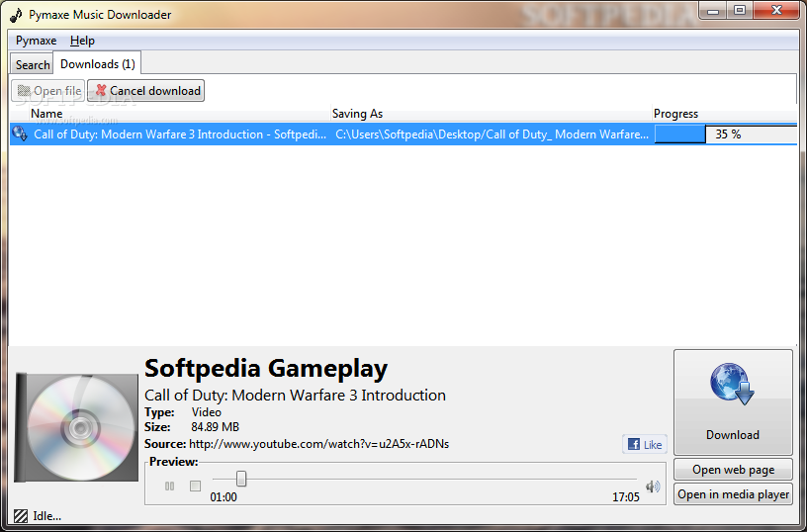Click the Open web page button
The image size is (807, 532).
tap(733, 470)
